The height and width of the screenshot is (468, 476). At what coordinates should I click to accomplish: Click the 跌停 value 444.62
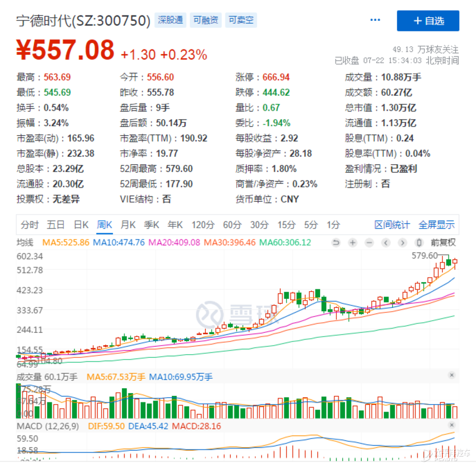tap(276, 92)
